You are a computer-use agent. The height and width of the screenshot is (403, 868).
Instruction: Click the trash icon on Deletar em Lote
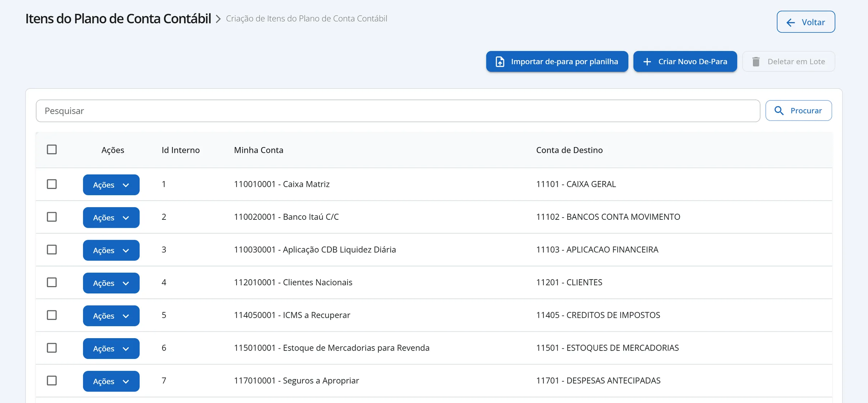pyautogui.click(x=756, y=62)
